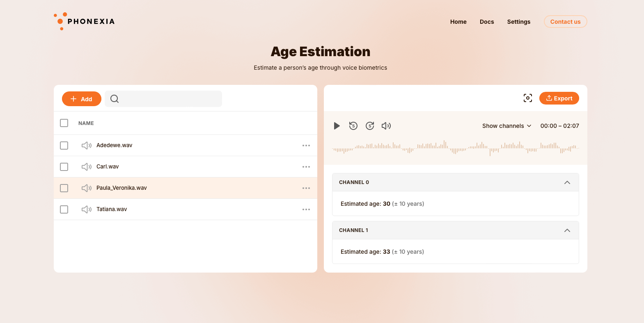Click the Age Estimation heading
644x323 pixels.
[321, 52]
